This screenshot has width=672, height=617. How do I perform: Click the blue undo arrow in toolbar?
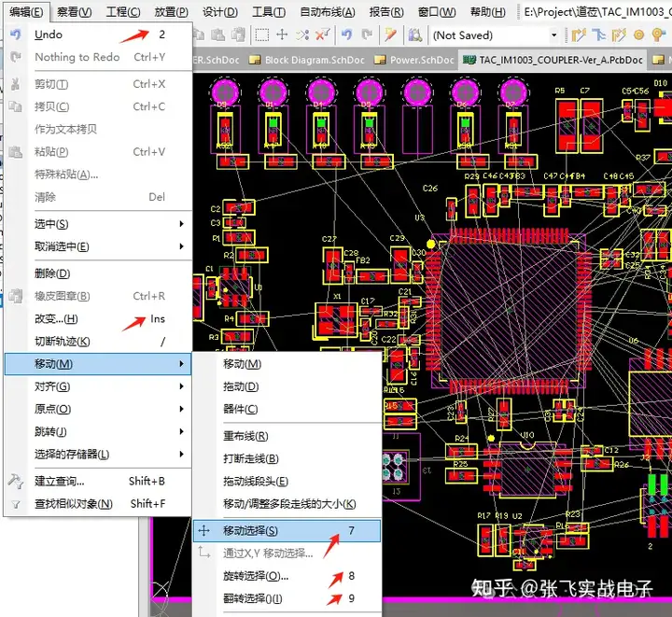pos(346,35)
